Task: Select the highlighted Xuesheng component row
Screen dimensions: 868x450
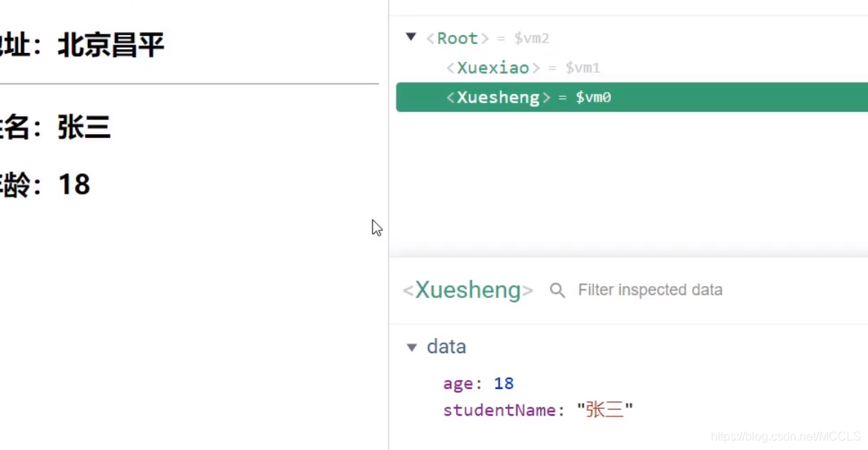Action: pyautogui.click(x=498, y=98)
